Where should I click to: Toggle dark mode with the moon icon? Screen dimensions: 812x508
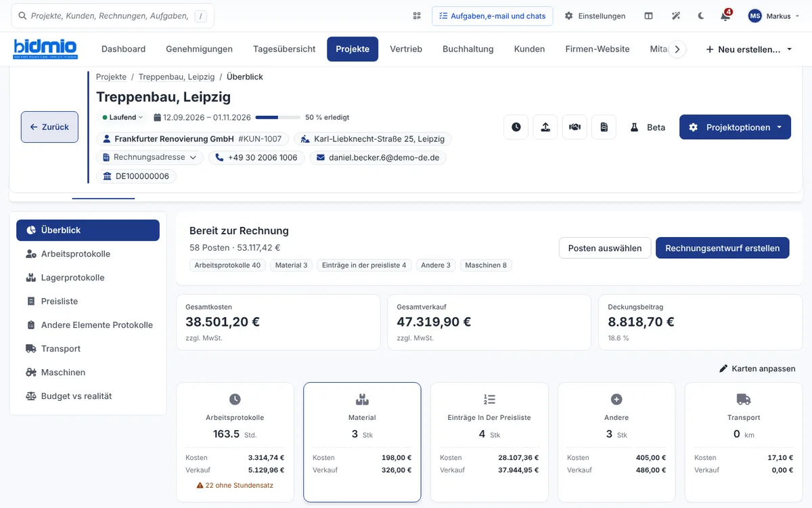(x=701, y=16)
